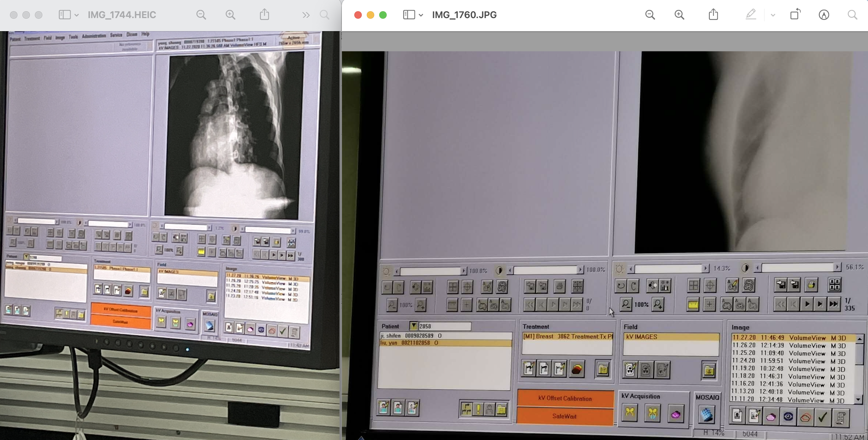Toggle sidebar in IMG_1760.JPG window
Image resolution: width=868 pixels, height=440 pixels.
tap(409, 15)
